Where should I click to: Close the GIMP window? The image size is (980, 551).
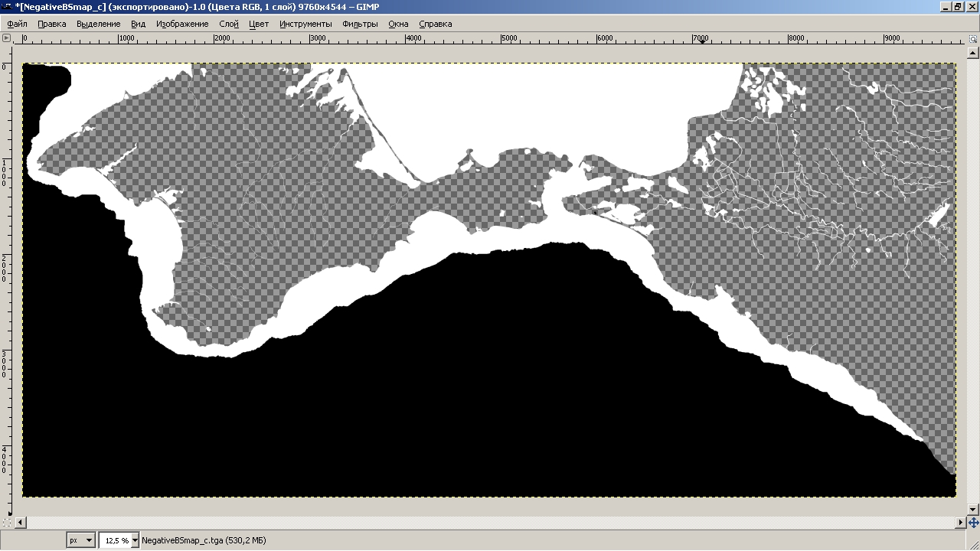971,7
